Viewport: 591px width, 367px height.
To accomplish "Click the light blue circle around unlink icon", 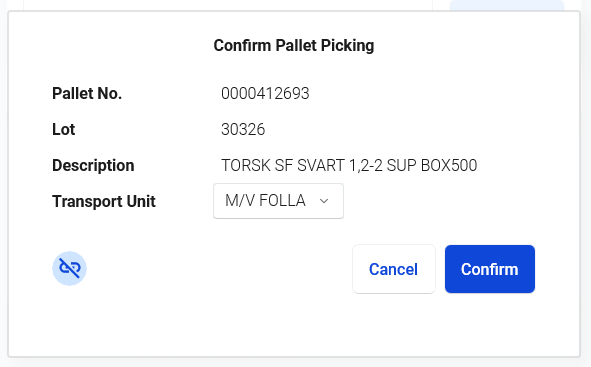I will tap(69, 268).
